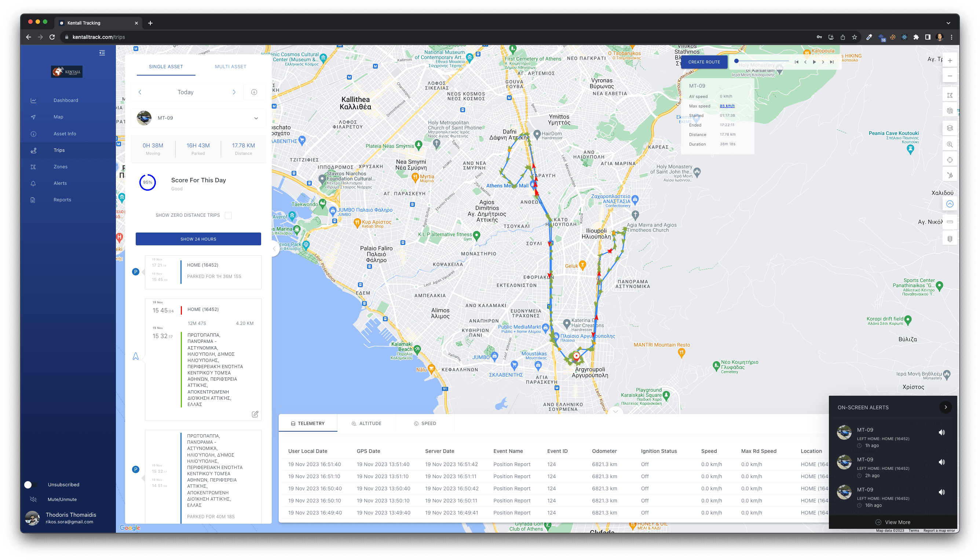Open the Telemetry tab
980x560 pixels.
[x=308, y=423]
